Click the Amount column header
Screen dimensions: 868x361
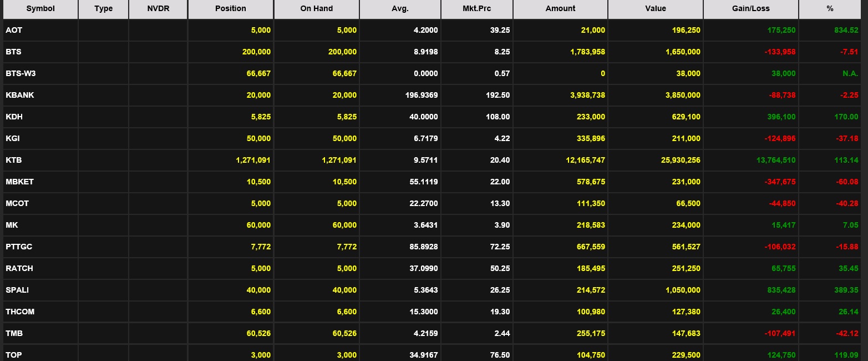tap(560, 9)
